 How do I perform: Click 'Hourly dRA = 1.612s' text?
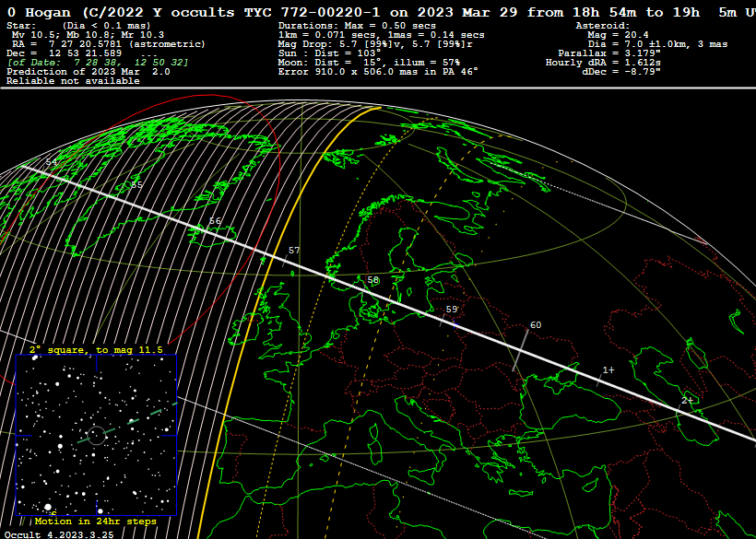coord(603,63)
